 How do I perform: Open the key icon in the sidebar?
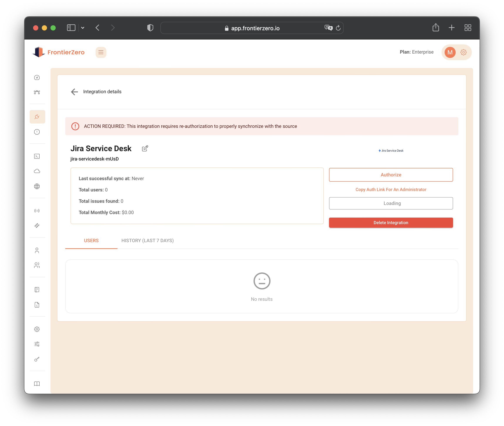[37, 359]
